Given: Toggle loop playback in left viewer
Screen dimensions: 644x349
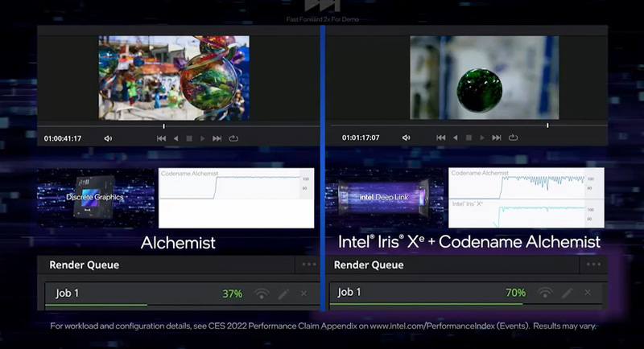Looking at the screenshot, I should [233, 138].
